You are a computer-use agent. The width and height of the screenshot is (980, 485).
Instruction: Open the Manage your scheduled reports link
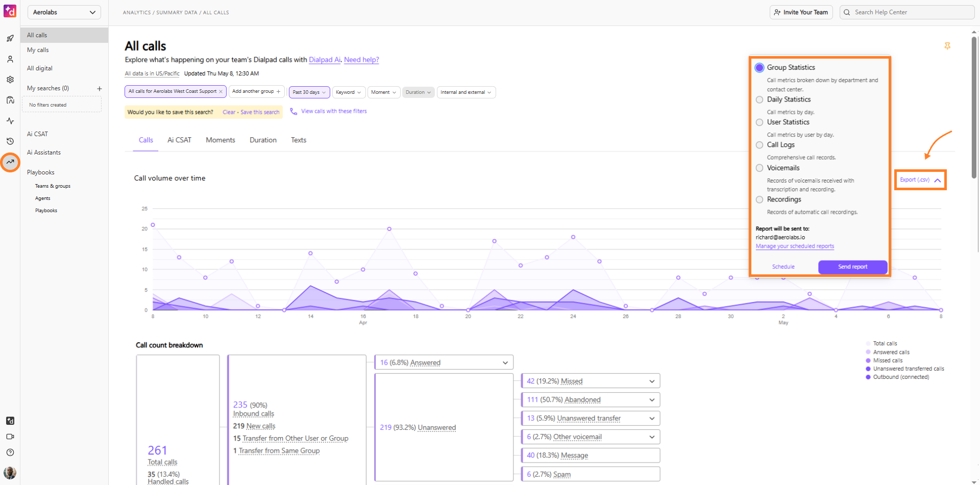click(x=795, y=246)
